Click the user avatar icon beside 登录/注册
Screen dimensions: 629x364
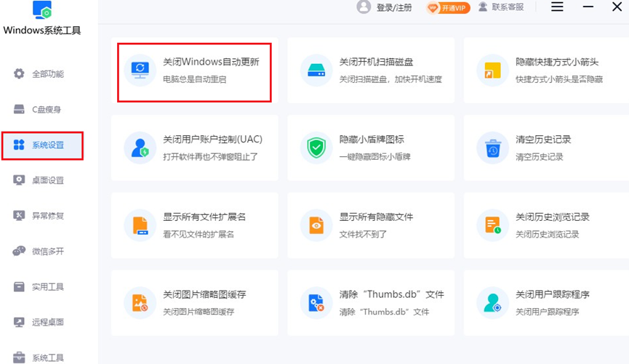click(364, 7)
